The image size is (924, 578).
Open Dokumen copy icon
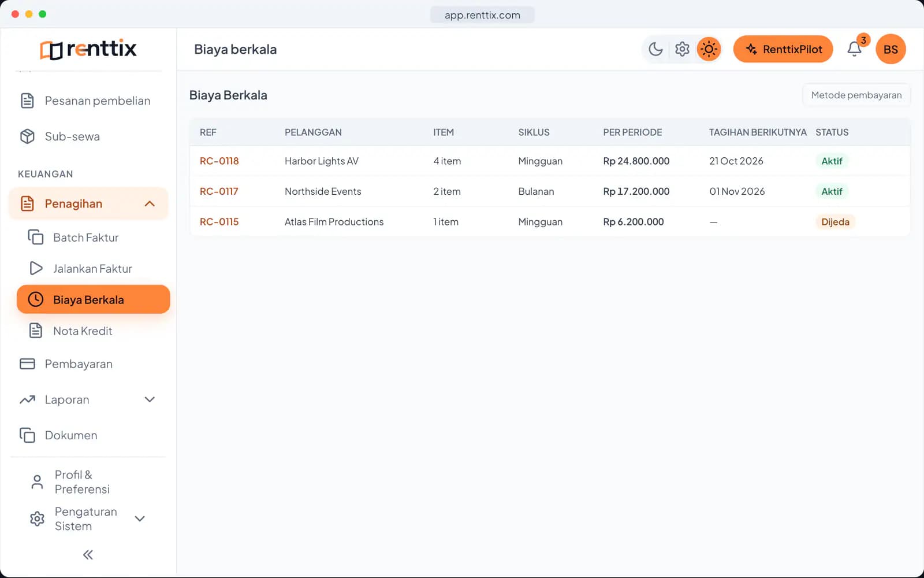tap(27, 435)
